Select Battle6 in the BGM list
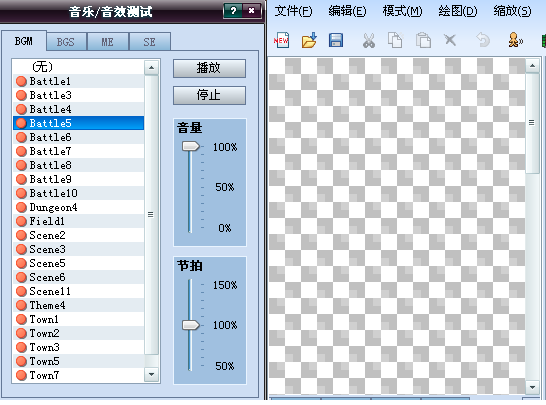The image size is (546, 405). 78,137
